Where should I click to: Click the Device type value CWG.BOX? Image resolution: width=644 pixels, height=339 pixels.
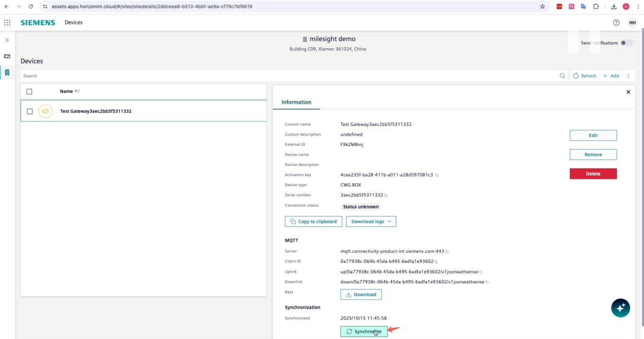coord(351,185)
